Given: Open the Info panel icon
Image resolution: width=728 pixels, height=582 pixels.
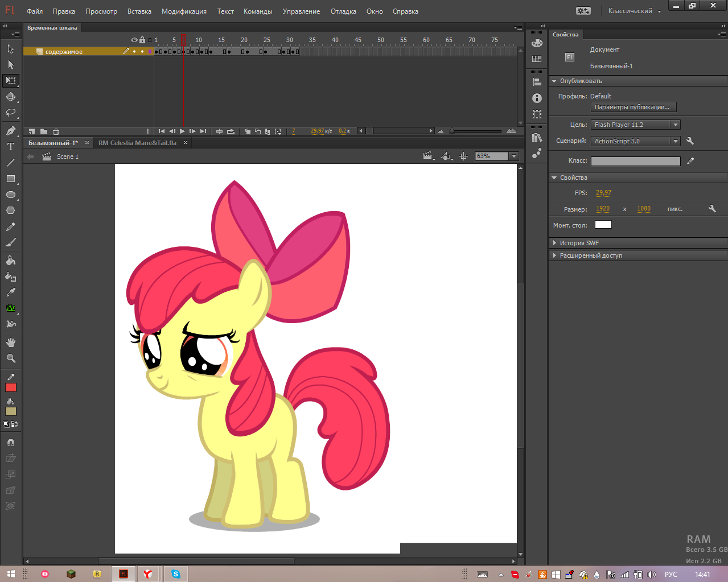Looking at the screenshot, I should coord(537,98).
